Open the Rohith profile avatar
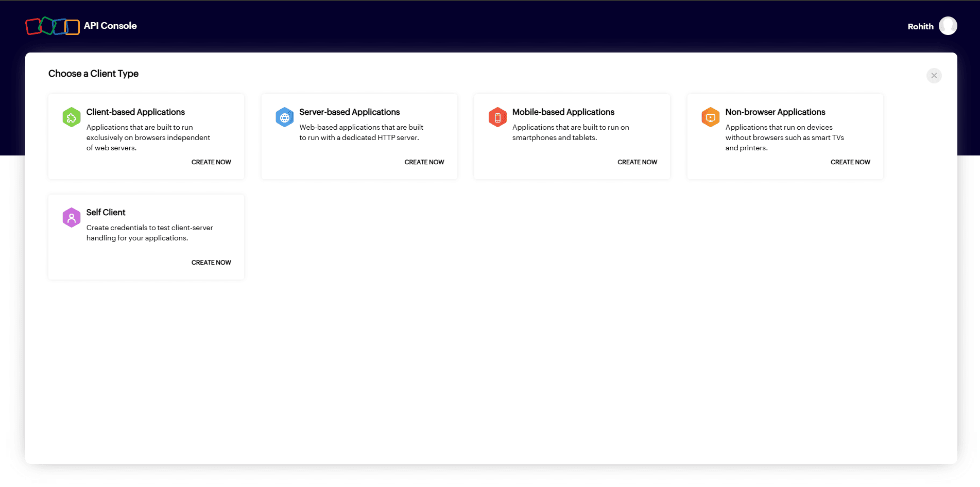 click(x=948, y=26)
